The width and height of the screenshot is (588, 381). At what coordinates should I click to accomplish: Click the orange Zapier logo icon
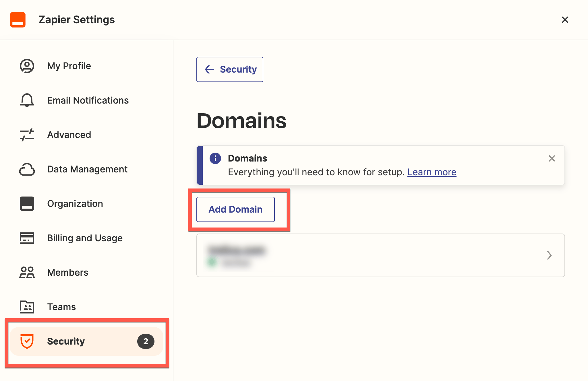coord(18,20)
